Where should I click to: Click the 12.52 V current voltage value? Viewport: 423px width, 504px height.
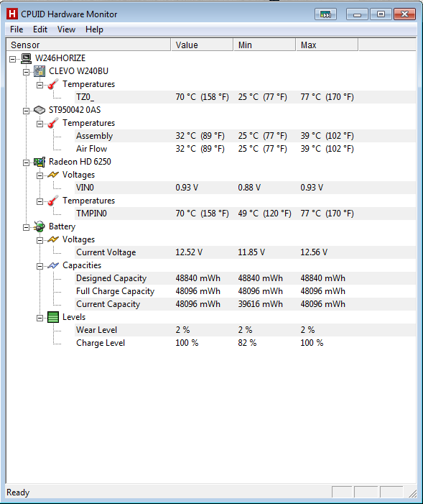[x=189, y=252]
